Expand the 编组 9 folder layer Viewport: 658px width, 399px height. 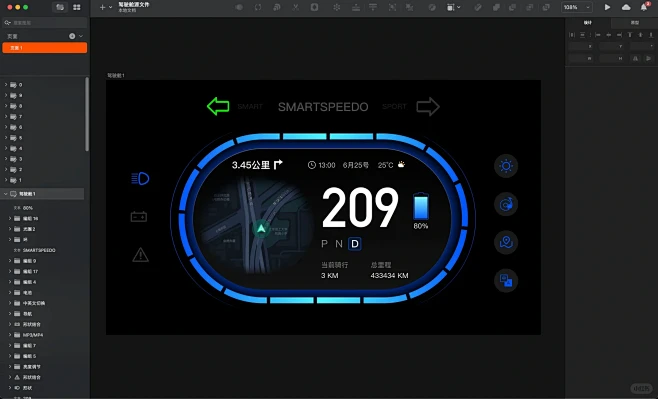10,261
